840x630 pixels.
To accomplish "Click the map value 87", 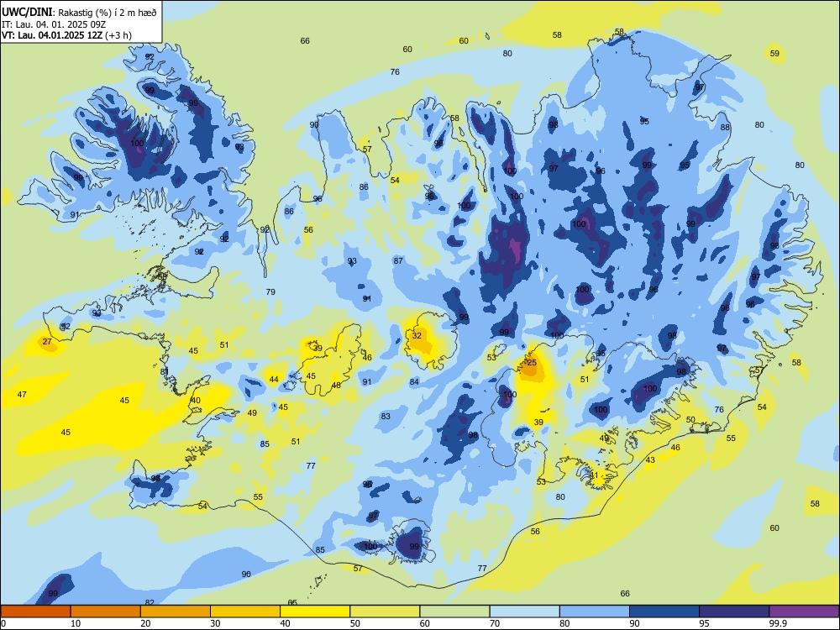I will 398,261.
